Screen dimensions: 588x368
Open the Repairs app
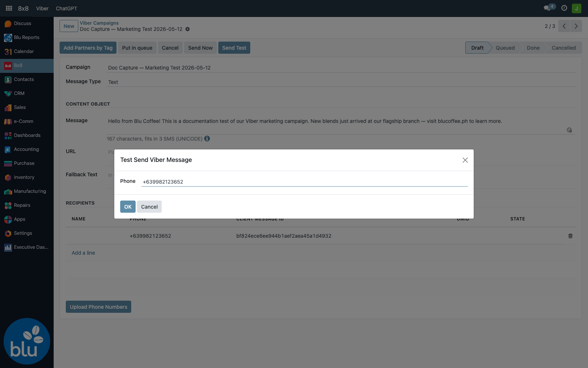pyautogui.click(x=27, y=205)
